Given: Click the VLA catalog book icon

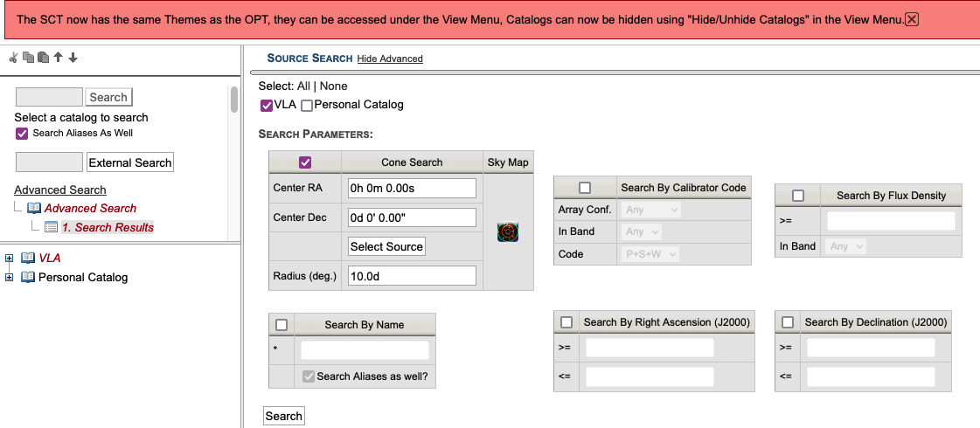Looking at the screenshot, I should point(28,259).
